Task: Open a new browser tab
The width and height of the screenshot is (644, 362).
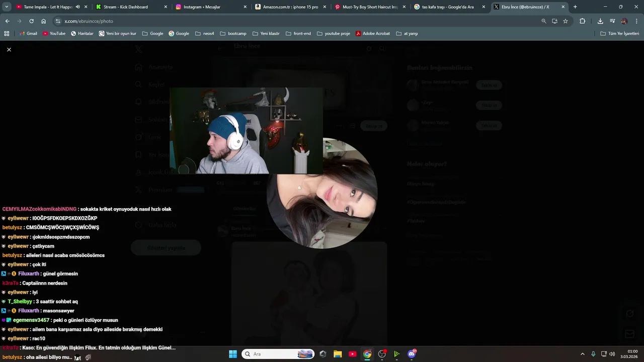Action: tap(575, 7)
